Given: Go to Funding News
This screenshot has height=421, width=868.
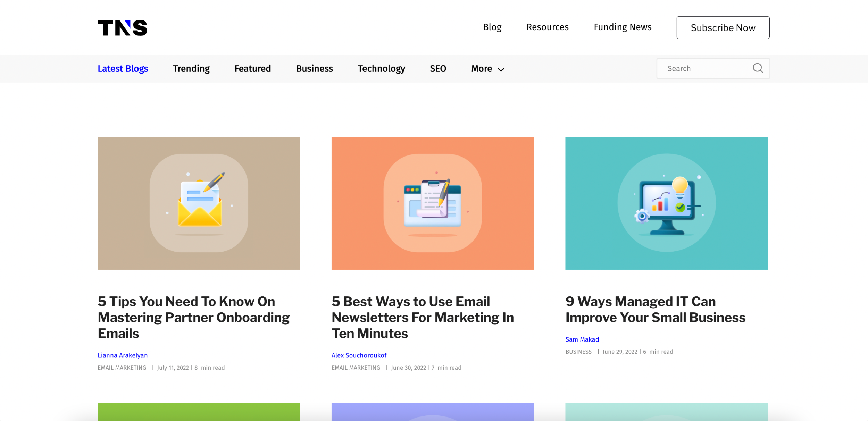Looking at the screenshot, I should pos(622,27).
